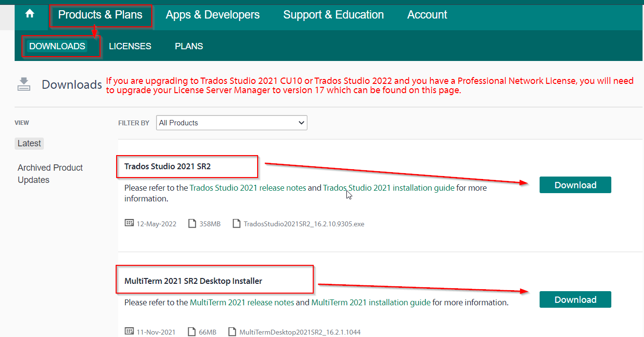The image size is (644, 337).
Task: Open Trados Studio 2021 installation guide link
Action: [389, 188]
